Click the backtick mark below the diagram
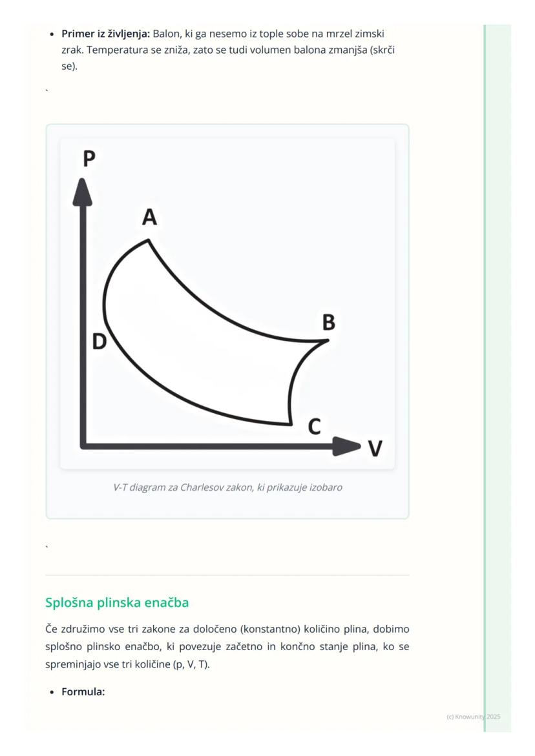The width and height of the screenshot is (535, 756). coord(47,549)
